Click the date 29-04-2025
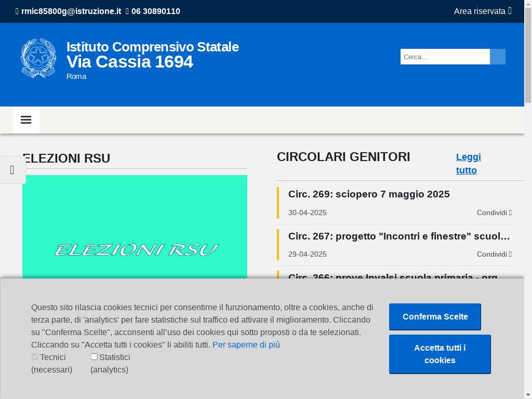This screenshot has height=399, width=532. 308,255
